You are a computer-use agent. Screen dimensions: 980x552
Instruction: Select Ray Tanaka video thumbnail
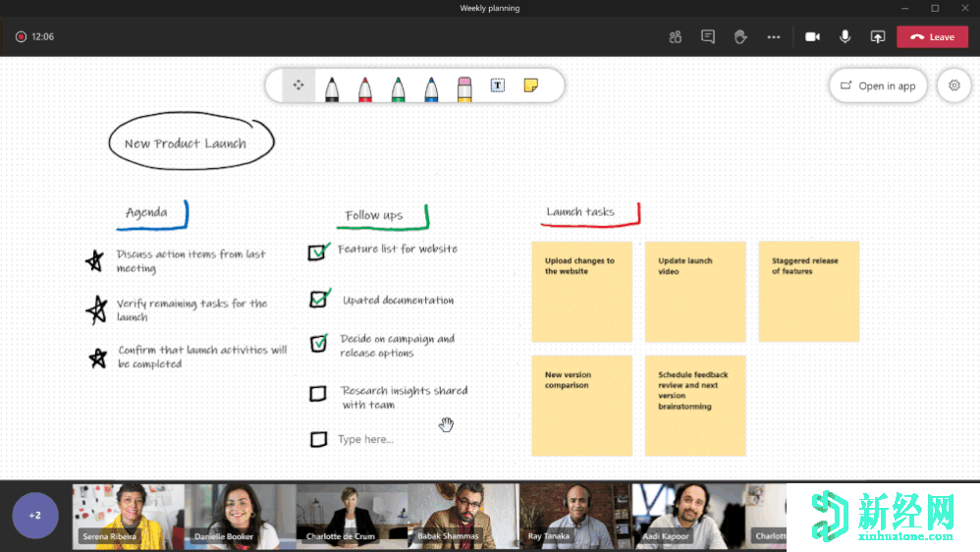575,517
